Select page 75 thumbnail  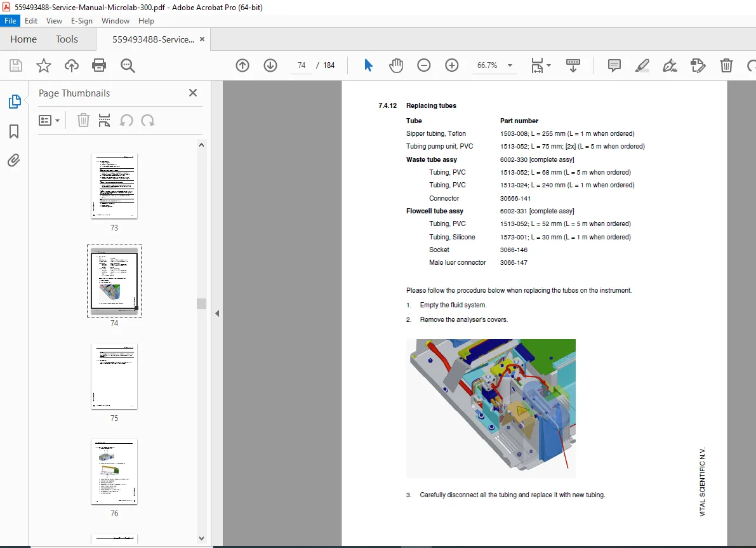tap(114, 377)
